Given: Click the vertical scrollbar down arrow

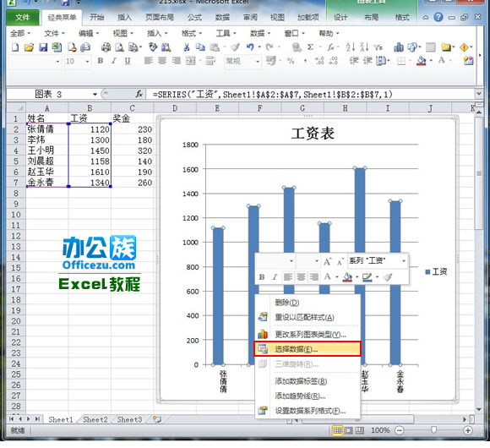Looking at the screenshot, I should pos(479,409).
